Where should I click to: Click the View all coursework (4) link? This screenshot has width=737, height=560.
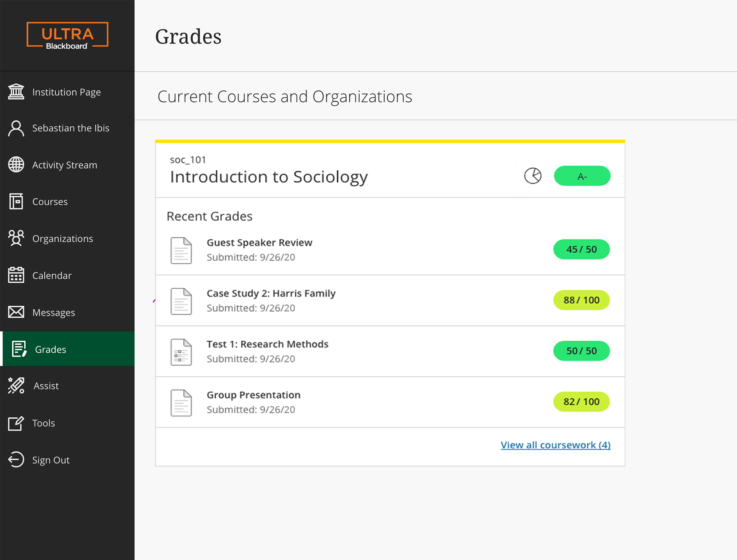(x=556, y=445)
